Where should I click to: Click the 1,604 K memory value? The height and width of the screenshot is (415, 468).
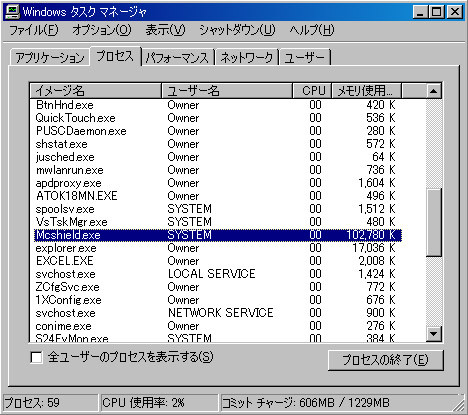point(377,183)
